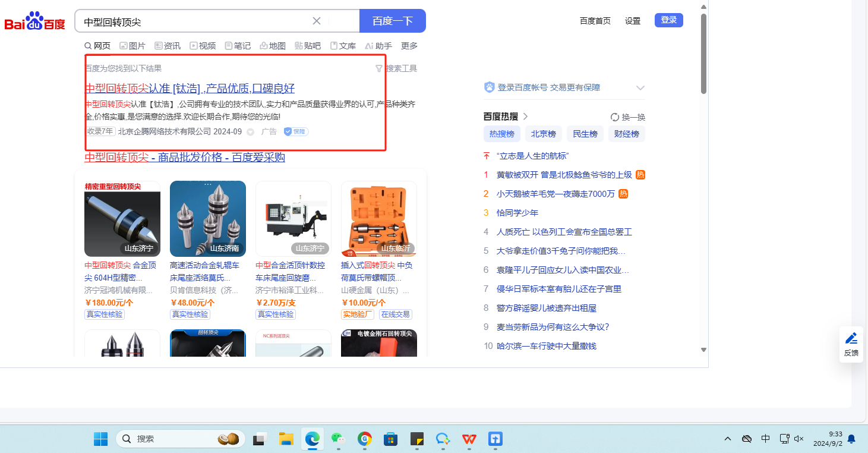Open WPS Office from the taskbar
Screen dimensions: 868x453
[x=469, y=439]
